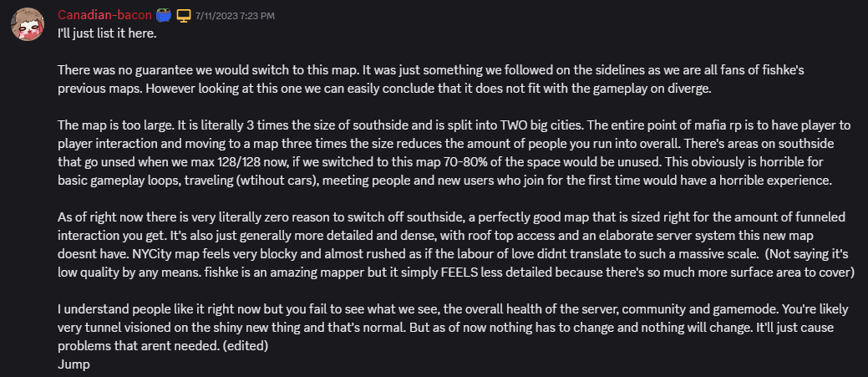This screenshot has height=377, width=868.
Task: Click the Jump link below the message
Action: pos(73,364)
